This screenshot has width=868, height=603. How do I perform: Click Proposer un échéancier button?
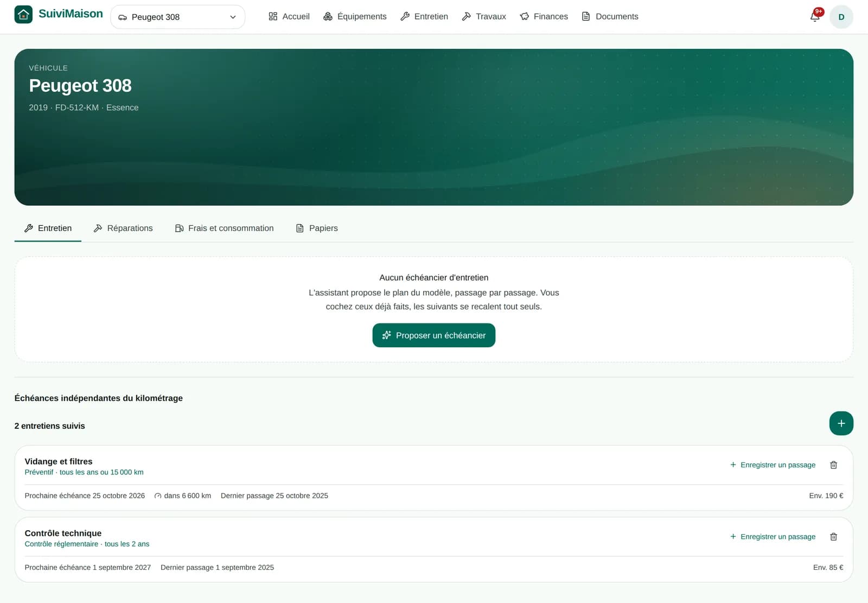click(433, 335)
